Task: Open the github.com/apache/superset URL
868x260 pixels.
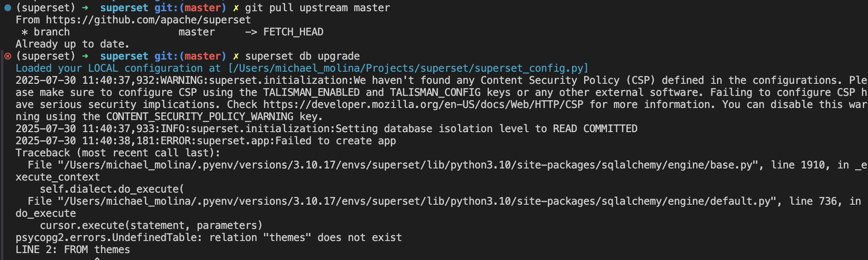Action: click(x=148, y=20)
